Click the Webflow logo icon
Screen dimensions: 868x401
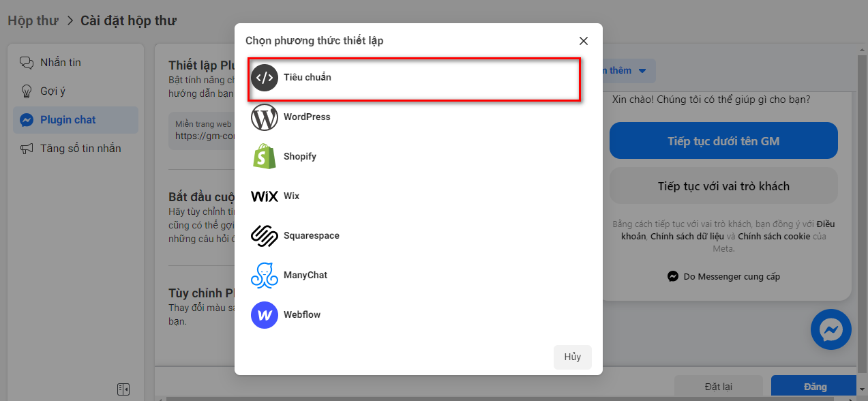pyautogui.click(x=265, y=315)
